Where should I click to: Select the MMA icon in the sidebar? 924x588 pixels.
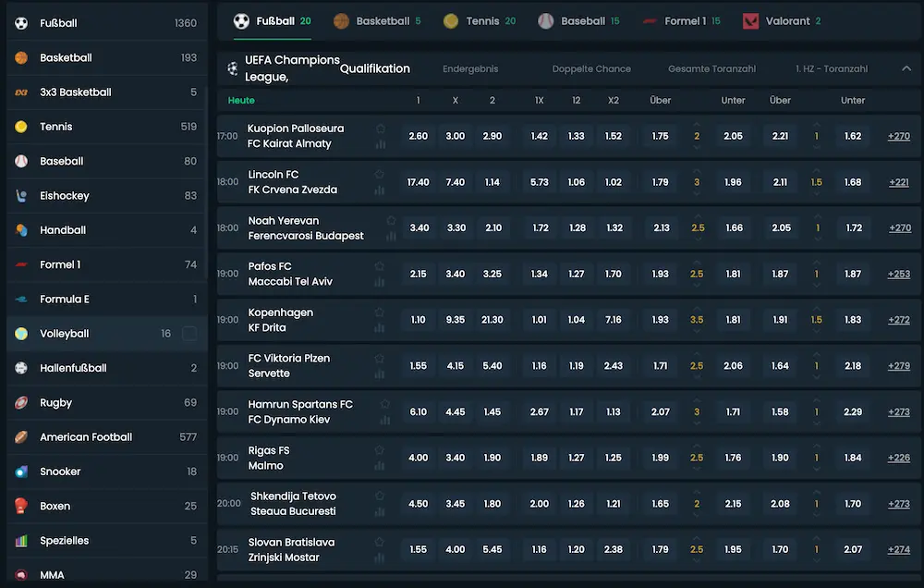21,575
